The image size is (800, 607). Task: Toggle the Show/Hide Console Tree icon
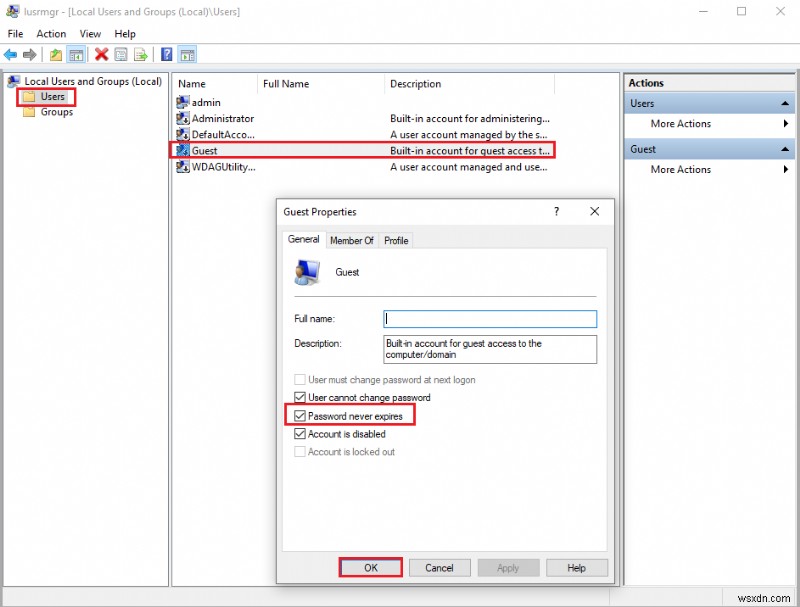[x=78, y=55]
